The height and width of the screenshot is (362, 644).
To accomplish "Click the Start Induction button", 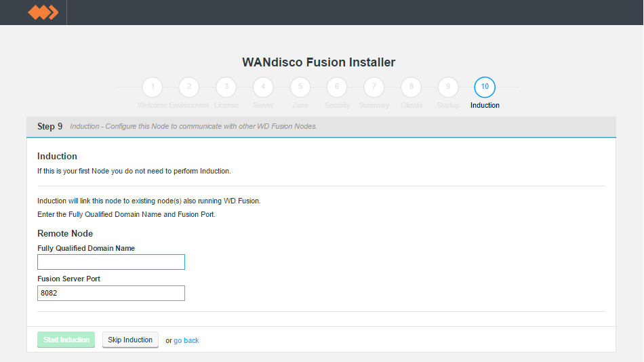I will click(66, 340).
